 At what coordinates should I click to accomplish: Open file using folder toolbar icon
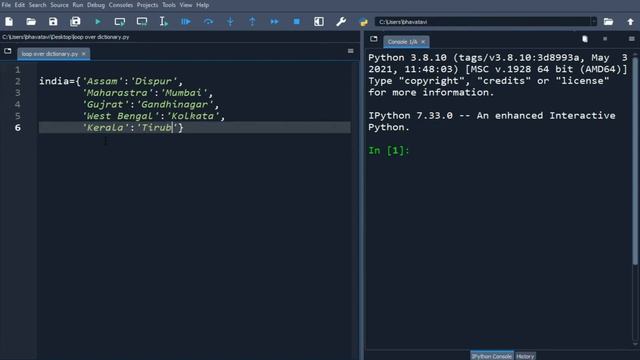pyautogui.click(x=31, y=22)
